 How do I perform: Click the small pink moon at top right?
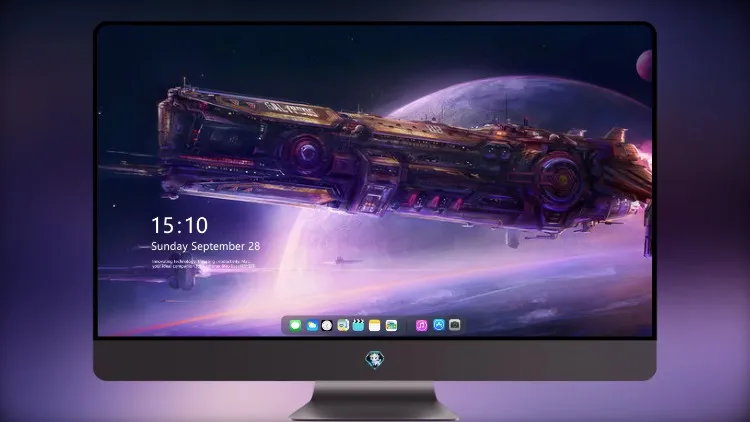pos(644,66)
